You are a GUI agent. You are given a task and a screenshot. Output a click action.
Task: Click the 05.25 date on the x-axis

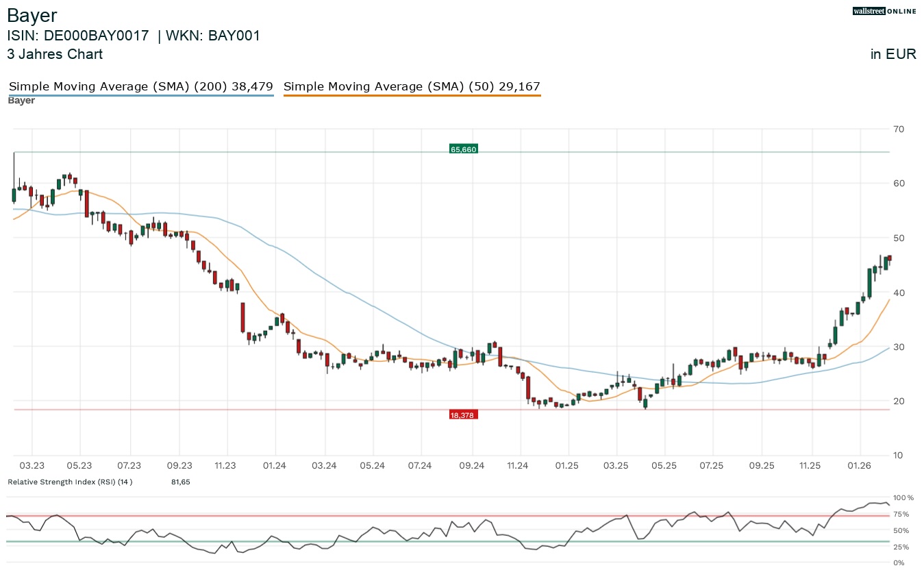[664, 465]
